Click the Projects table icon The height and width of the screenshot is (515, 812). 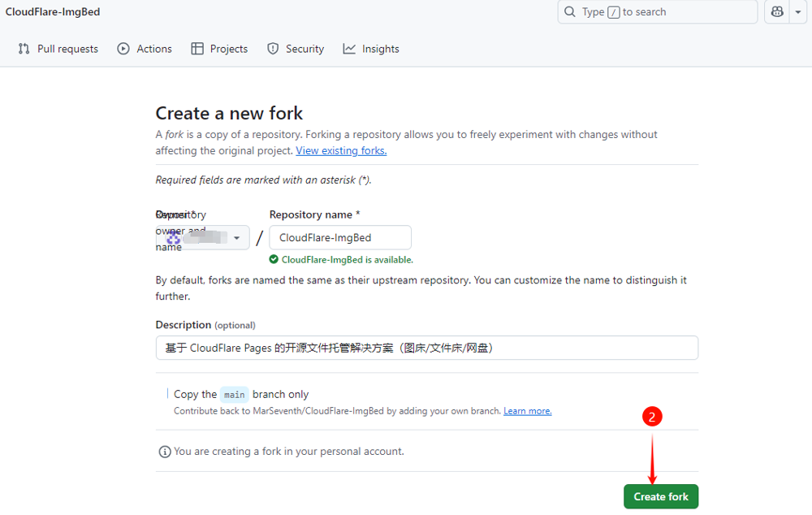click(x=197, y=49)
